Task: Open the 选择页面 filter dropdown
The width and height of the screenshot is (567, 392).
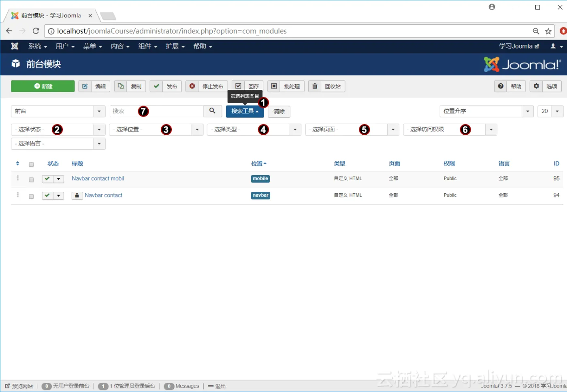Action: pyautogui.click(x=352, y=129)
